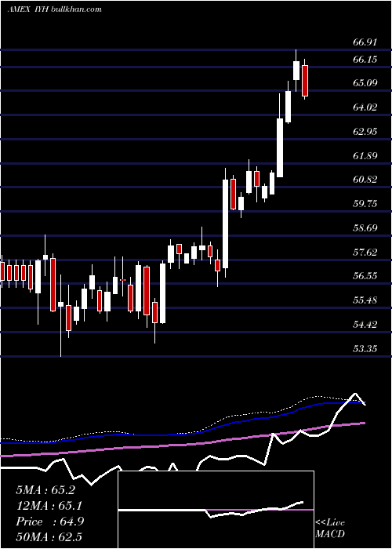Screen dimensions: 392x549
Task: Click the 5MA : 65.2 value
Action: pyautogui.click(x=45, y=490)
